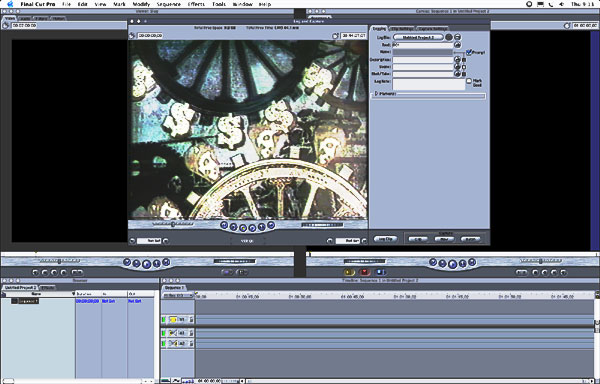Click the Mark Out button in Log and Capture
Viewport: 600px width, 384px height.
tap(329, 241)
